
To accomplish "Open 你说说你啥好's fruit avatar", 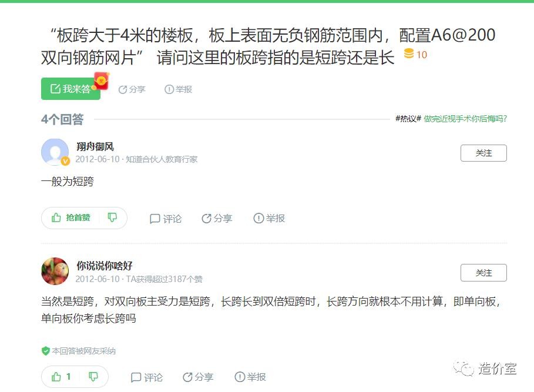I will [x=55, y=271].
